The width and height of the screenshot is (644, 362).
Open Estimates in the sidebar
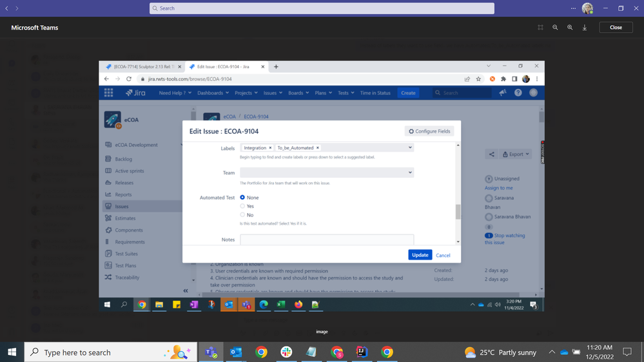[x=125, y=218]
